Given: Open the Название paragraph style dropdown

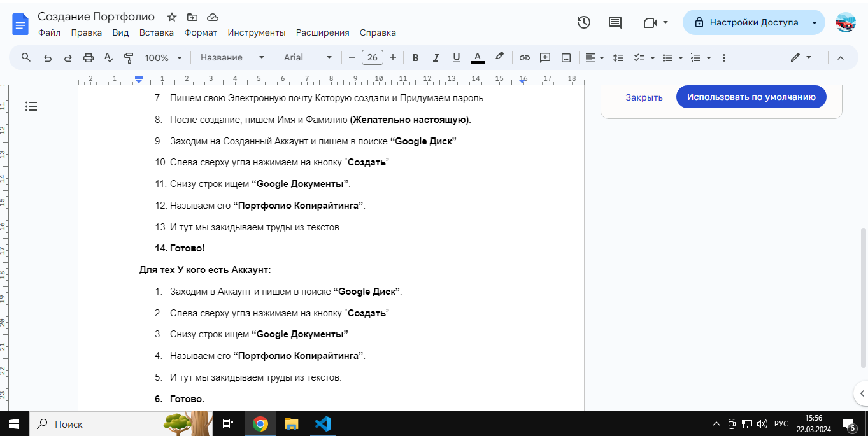Looking at the screenshot, I should [x=232, y=58].
